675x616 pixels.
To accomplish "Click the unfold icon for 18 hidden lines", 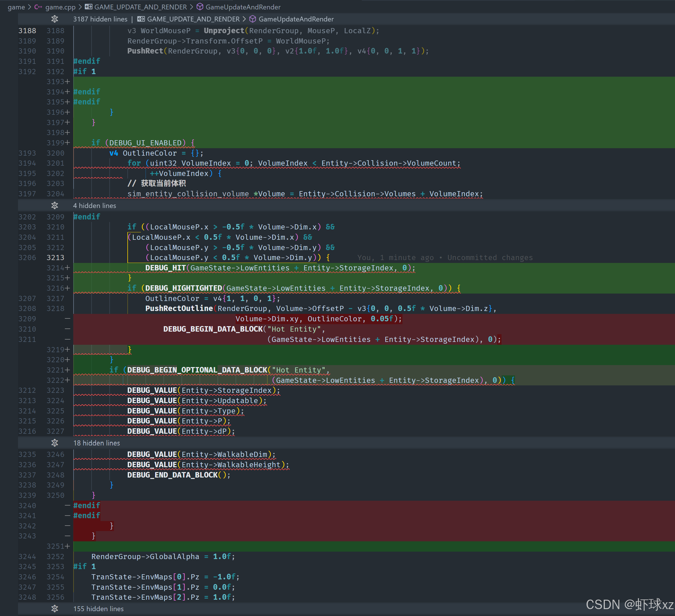I will tap(55, 443).
